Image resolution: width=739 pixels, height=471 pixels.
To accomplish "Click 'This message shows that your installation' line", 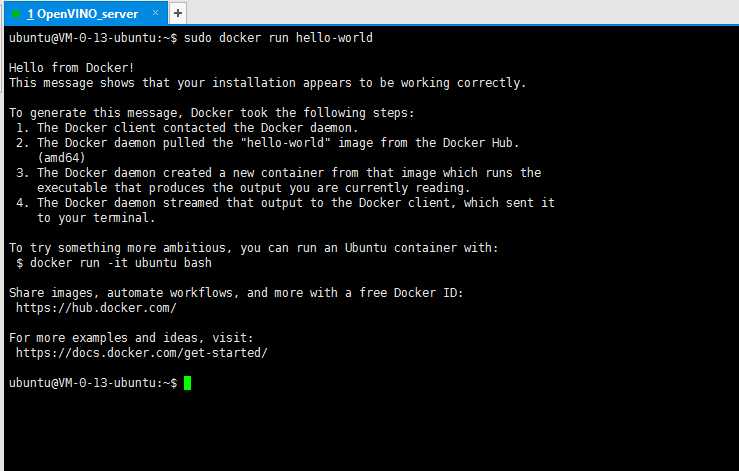I will tap(267, 83).
